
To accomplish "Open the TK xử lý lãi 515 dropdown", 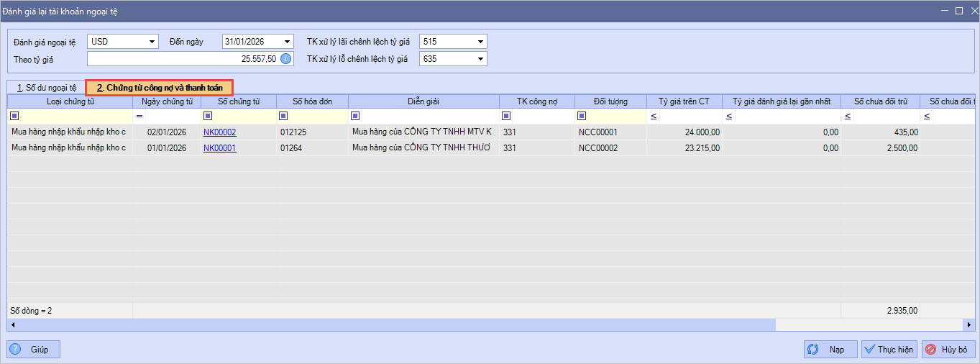I will point(480,42).
